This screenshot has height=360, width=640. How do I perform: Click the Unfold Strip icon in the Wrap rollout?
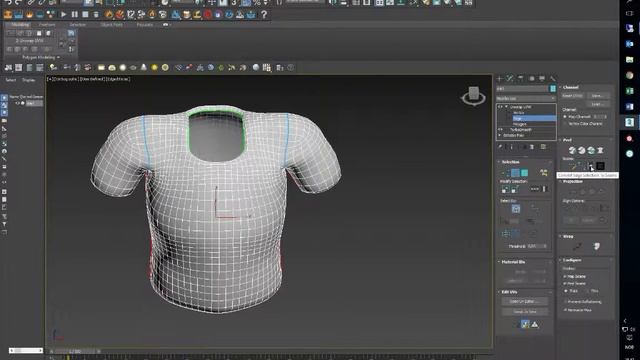point(596,246)
